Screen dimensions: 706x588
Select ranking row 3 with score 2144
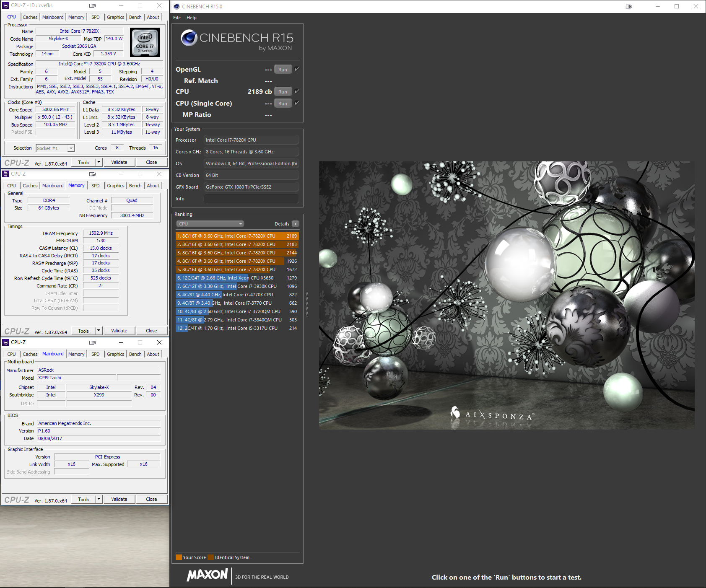point(237,253)
